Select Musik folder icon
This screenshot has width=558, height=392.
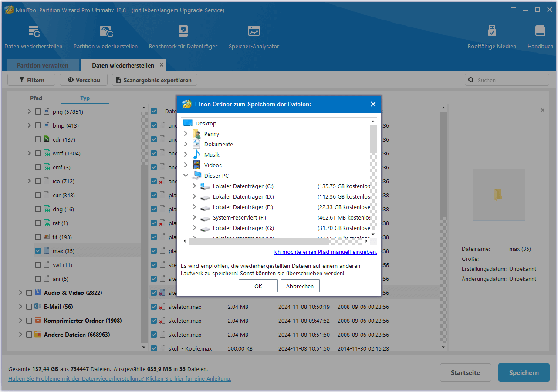tap(196, 155)
